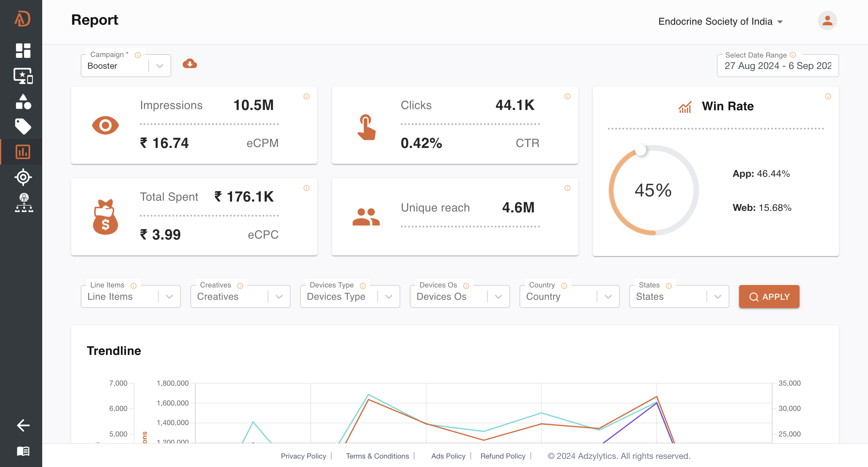Click the back arrow in sidebar

point(23,425)
